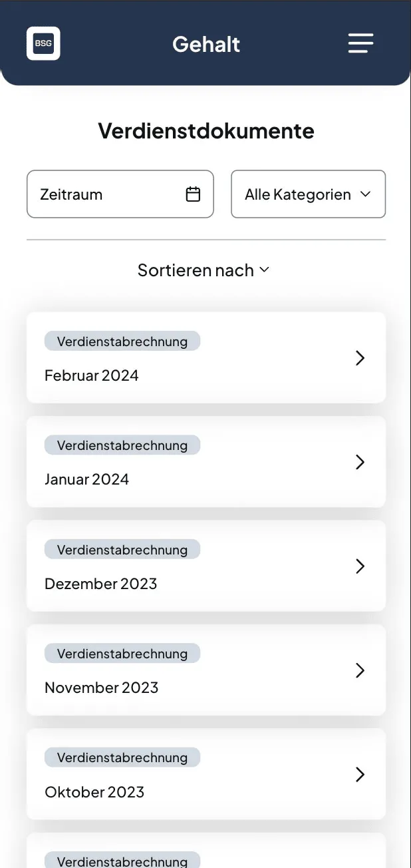This screenshot has width=411, height=868.
Task: Click Verdienstabrechnung tag on Dezember 2023
Action: pyautogui.click(x=122, y=550)
